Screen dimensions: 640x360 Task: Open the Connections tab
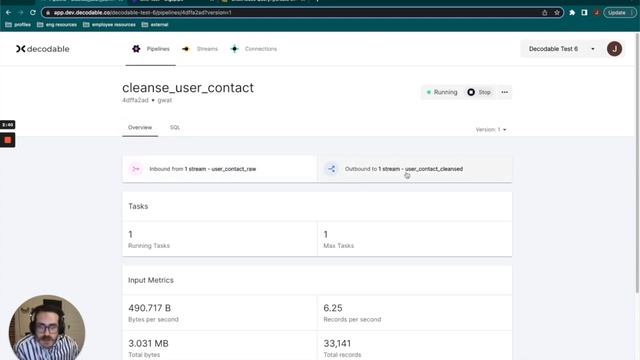coord(253,49)
